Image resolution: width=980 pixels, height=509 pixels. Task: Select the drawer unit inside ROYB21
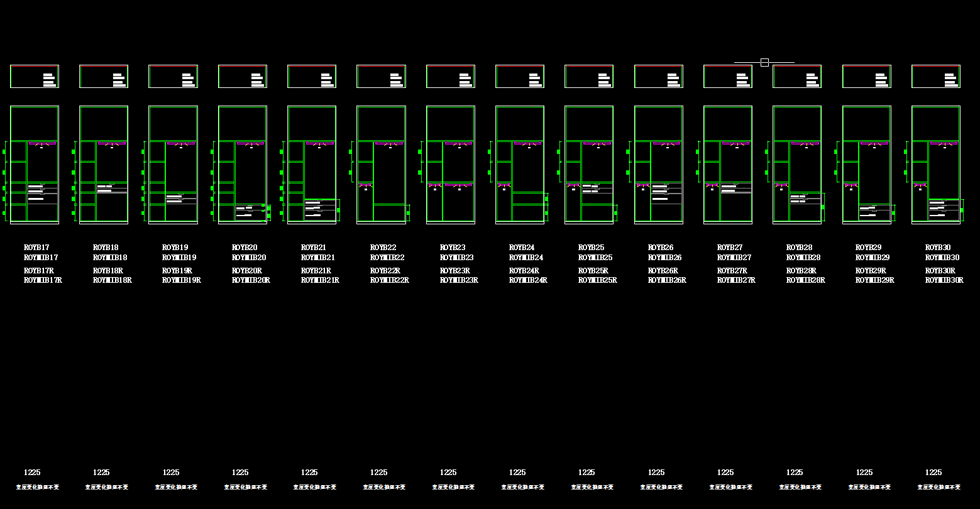pos(320,209)
